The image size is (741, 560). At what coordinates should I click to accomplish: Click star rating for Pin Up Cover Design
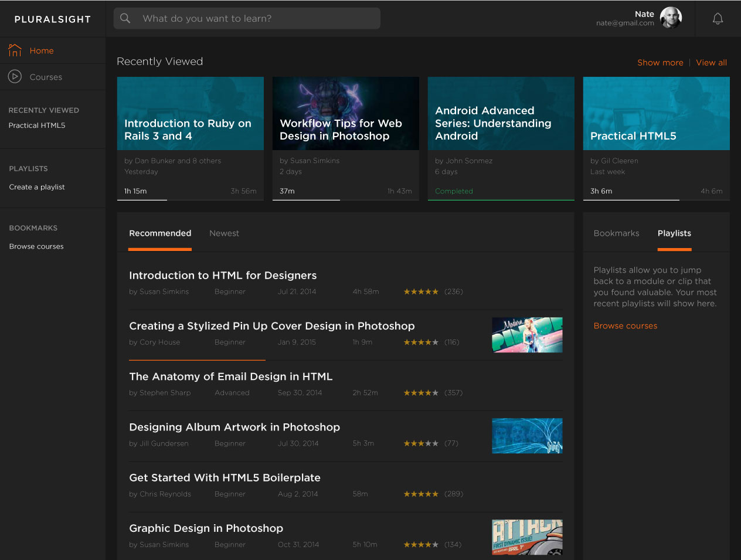coord(421,342)
